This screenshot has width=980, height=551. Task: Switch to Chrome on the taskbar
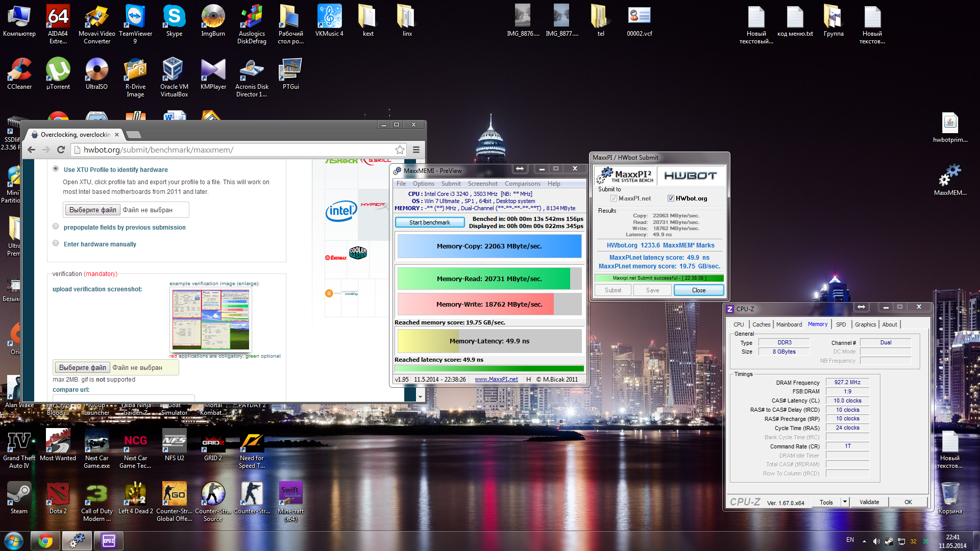click(45, 541)
